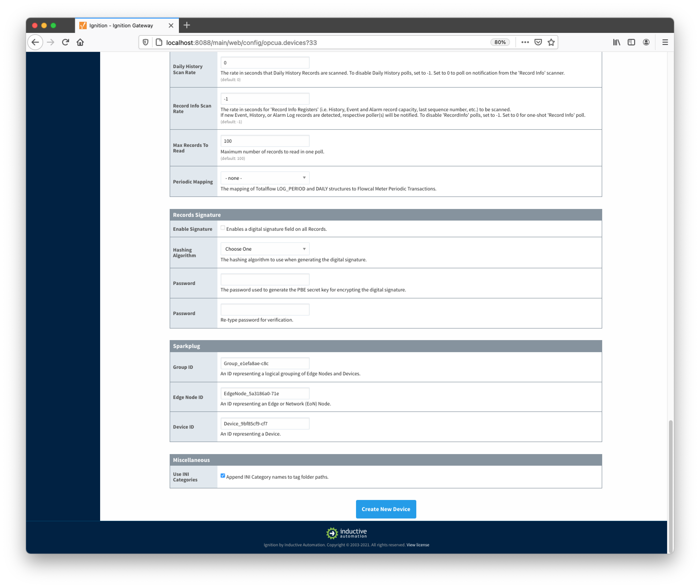Click the Device ID field
The height and width of the screenshot is (588, 700).
[265, 423]
